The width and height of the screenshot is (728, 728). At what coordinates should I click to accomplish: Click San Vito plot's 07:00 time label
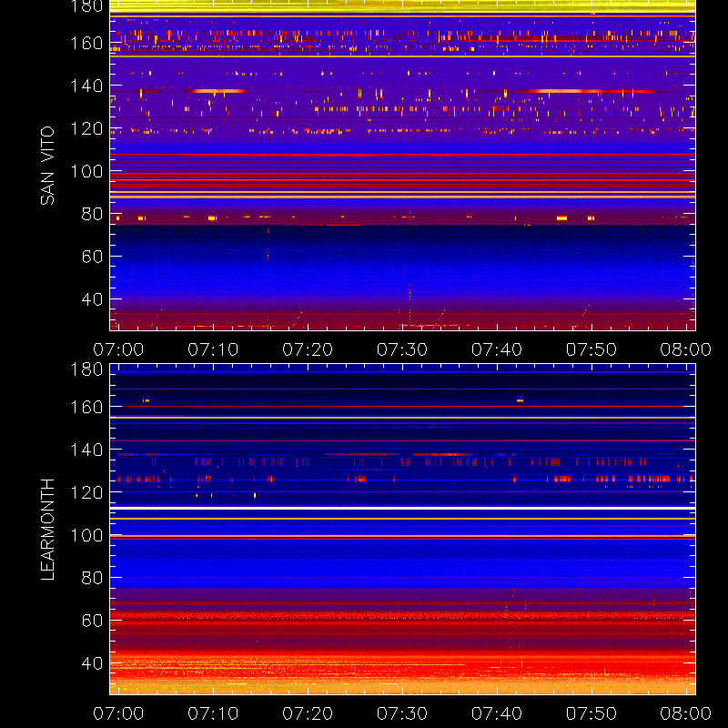(x=118, y=349)
